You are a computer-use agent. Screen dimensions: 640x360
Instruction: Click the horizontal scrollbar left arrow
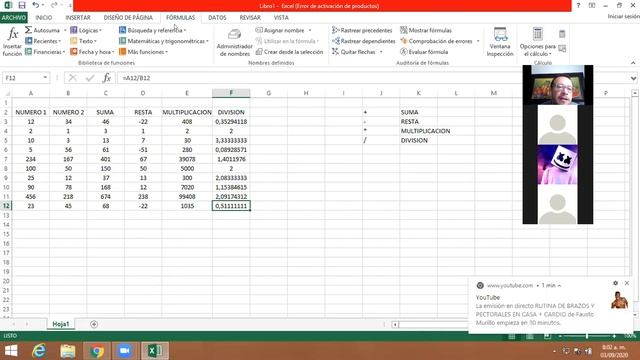(x=395, y=324)
